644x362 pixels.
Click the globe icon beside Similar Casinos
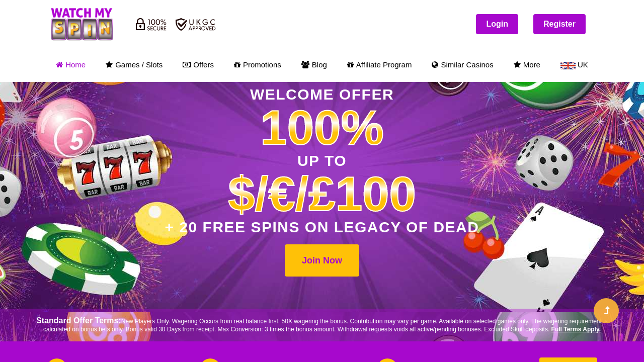pos(435,65)
